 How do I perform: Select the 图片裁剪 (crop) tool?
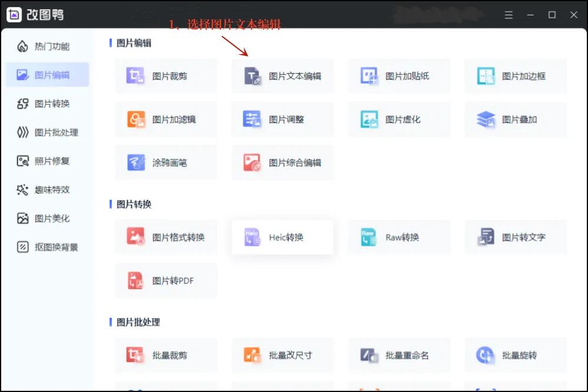pos(166,75)
